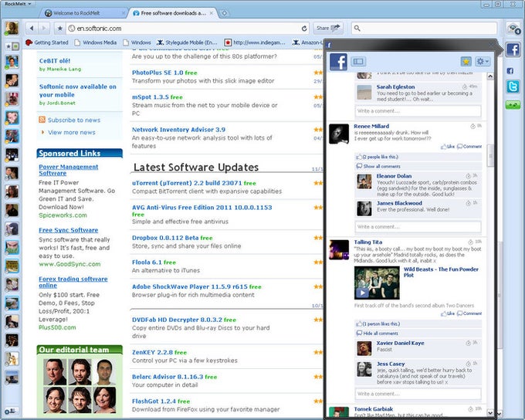The image size is (525, 420).
Task: Click the panel layout icon beside the Facebook logo
Action: pos(358,61)
